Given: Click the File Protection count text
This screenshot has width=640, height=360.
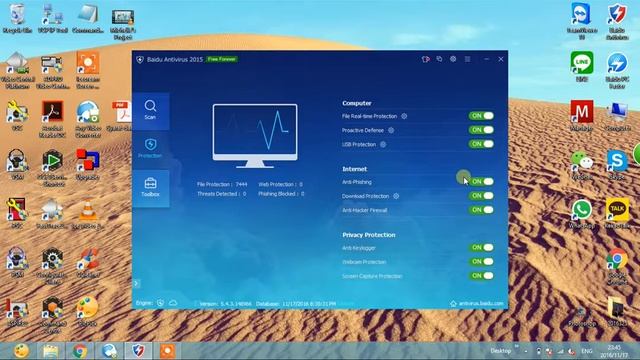Looking at the screenshot, I should point(222,184).
